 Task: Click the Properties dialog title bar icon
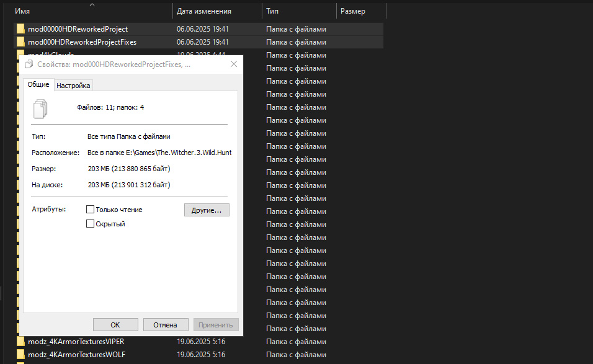(x=29, y=64)
